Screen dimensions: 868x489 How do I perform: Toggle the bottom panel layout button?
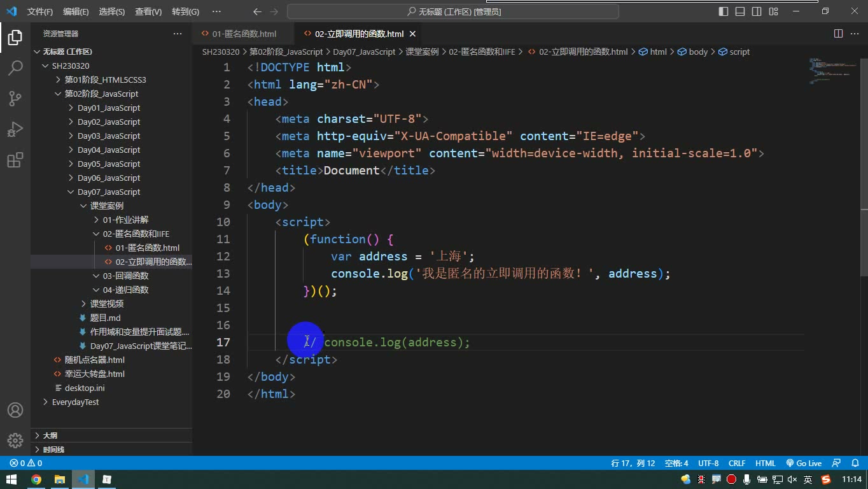[740, 11]
